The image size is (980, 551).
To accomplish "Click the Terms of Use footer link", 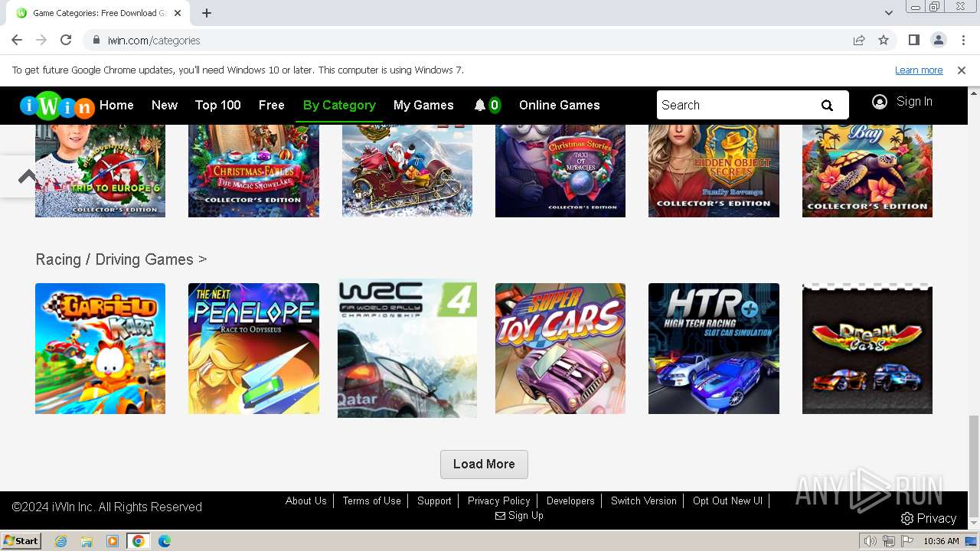I will [x=372, y=501].
